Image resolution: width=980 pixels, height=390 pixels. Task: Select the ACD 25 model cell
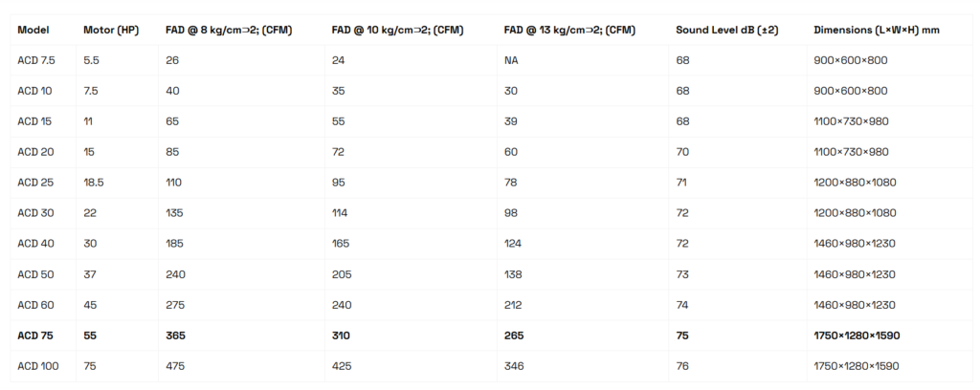[34, 183]
